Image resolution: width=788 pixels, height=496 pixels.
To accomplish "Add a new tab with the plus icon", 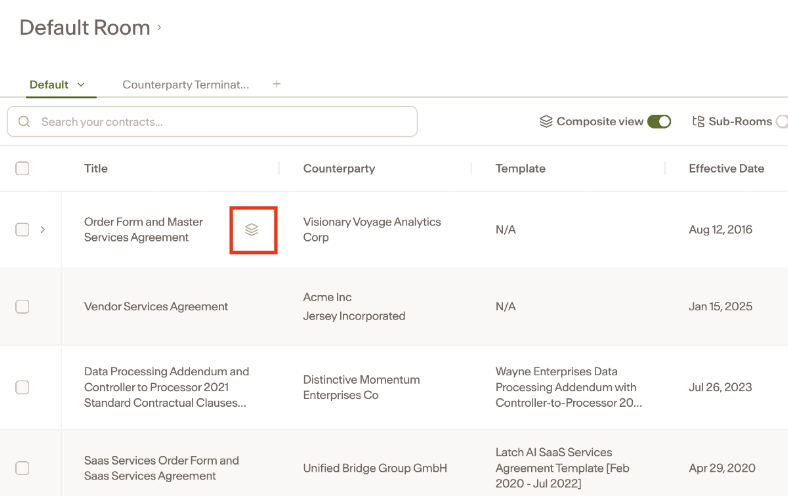I will point(276,84).
